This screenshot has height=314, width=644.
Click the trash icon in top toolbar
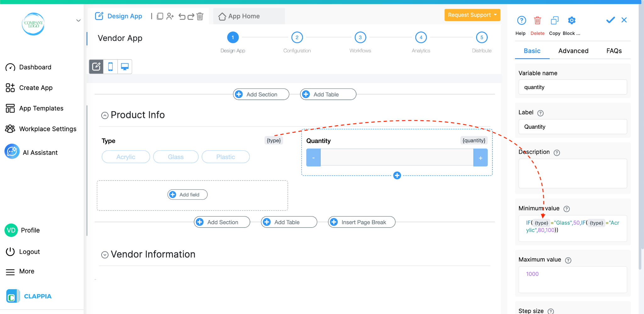click(200, 16)
